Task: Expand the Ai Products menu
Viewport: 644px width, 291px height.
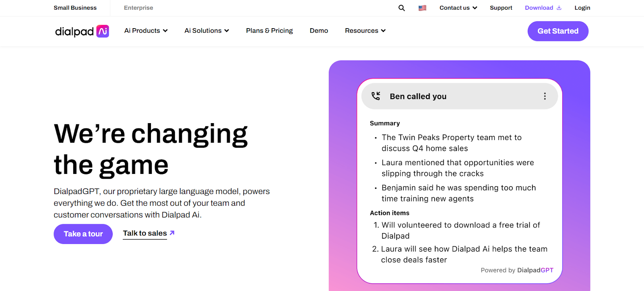Action: (146, 31)
